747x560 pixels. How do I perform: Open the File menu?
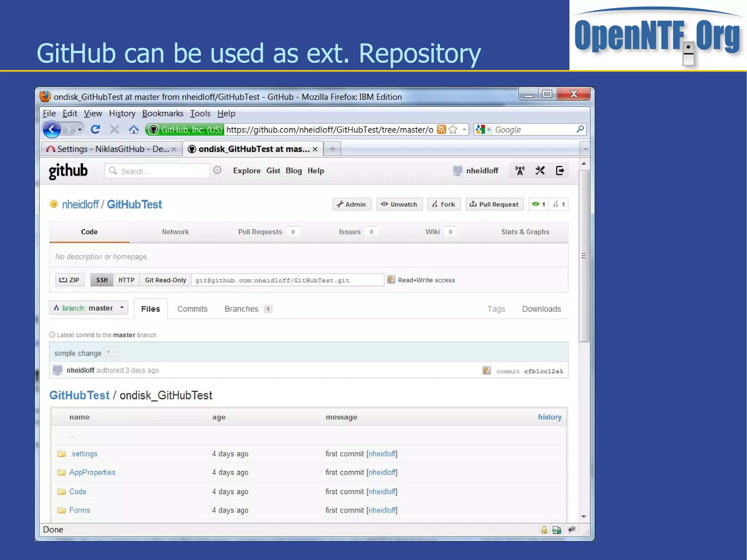click(x=49, y=113)
